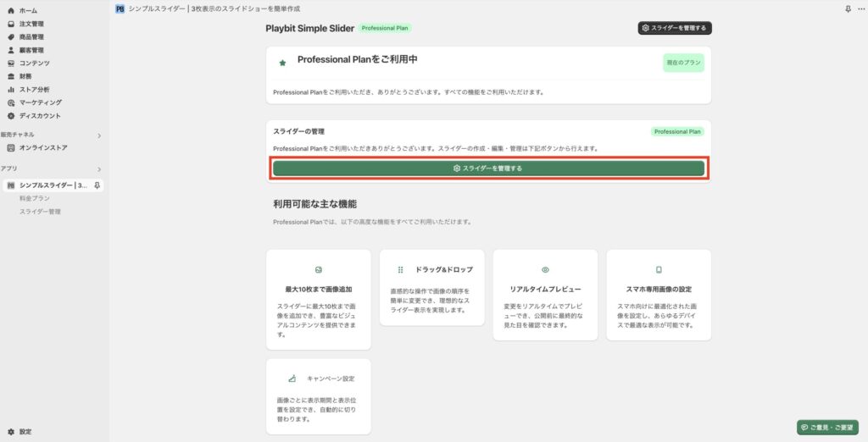Click the pin icon in top-right corner

click(848, 8)
